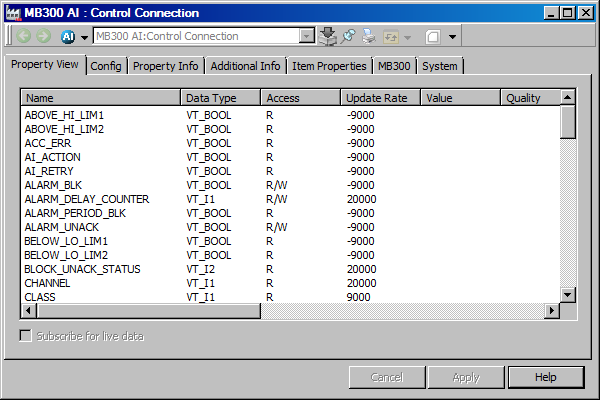Sort by the Name column header
Screen dimensions: 600x400
point(101,98)
